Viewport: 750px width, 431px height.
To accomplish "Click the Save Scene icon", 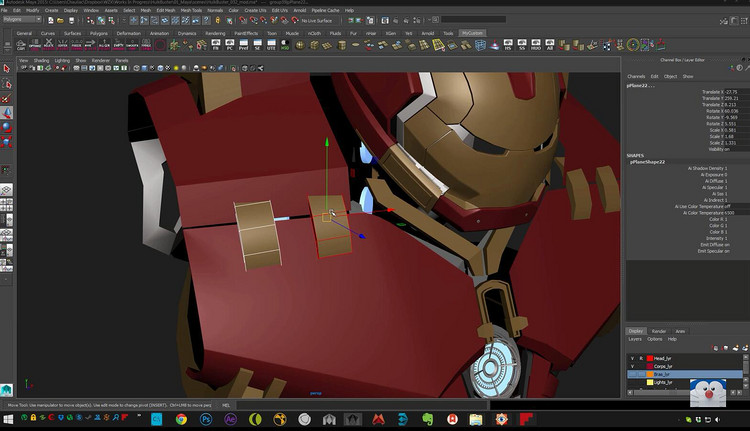I will point(71,20).
